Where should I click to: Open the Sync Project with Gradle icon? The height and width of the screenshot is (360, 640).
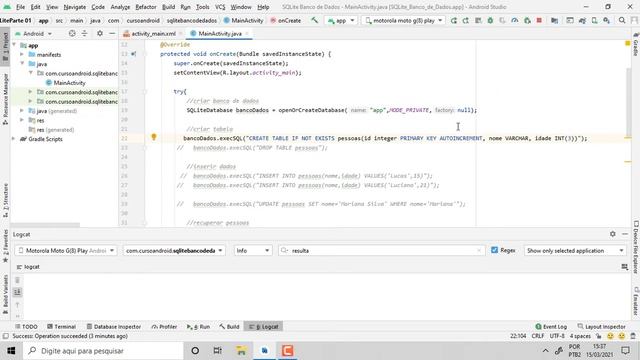[x=582, y=20]
